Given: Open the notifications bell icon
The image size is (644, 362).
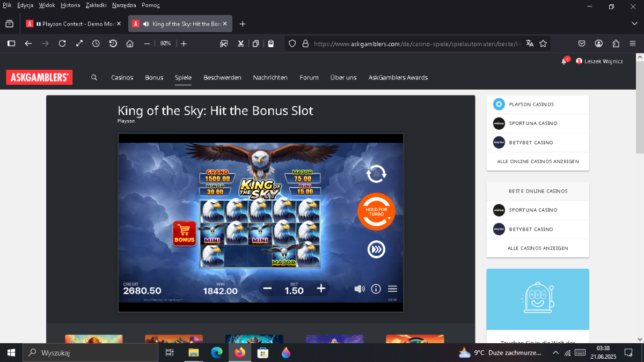Looking at the screenshot, I should pos(563,61).
